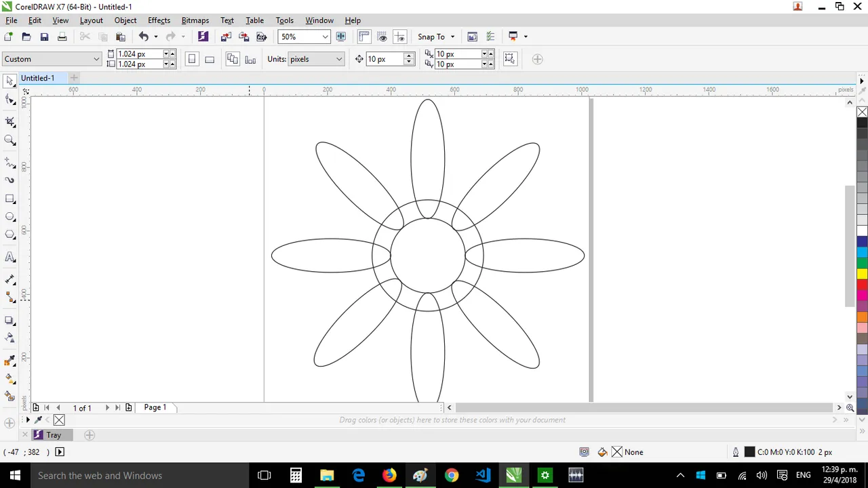Open the File menu
Viewport: 868px width, 488px height.
pos(12,20)
